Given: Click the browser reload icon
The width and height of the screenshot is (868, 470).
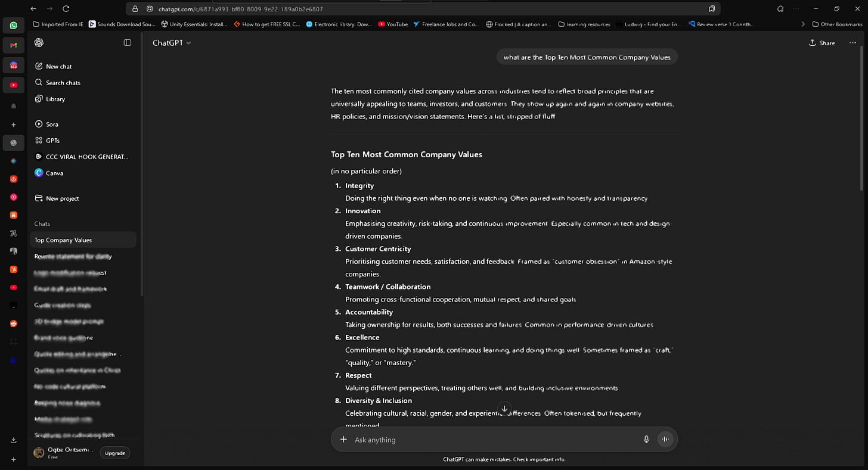Looking at the screenshot, I should (66, 9).
